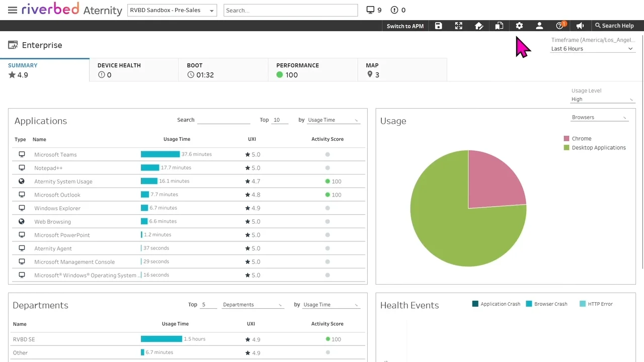Sort Applications by the Name column header
Image resolution: width=644 pixels, height=362 pixels.
(x=39, y=139)
